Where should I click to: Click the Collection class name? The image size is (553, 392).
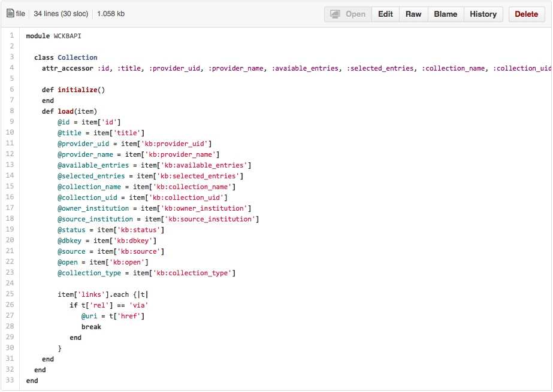click(x=77, y=57)
